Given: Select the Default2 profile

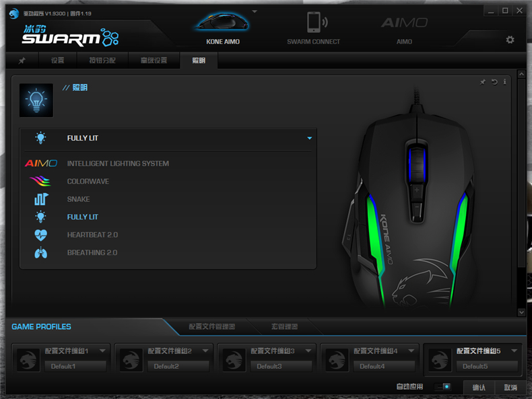Looking at the screenshot, I should pos(178,366).
